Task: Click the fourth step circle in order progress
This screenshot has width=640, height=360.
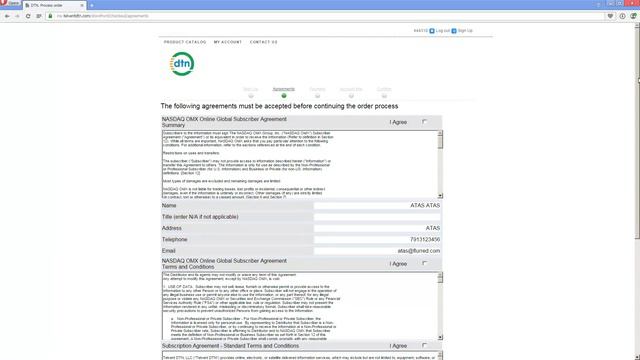Action: click(x=351, y=96)
